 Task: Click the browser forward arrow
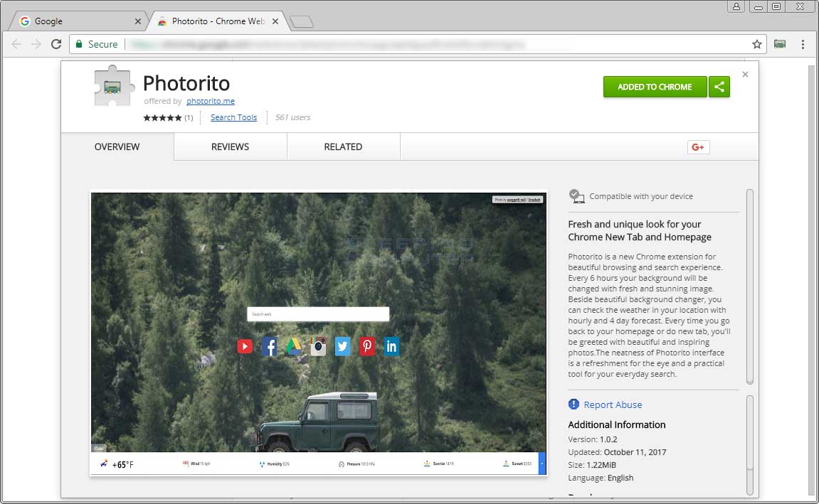point(36,44)
